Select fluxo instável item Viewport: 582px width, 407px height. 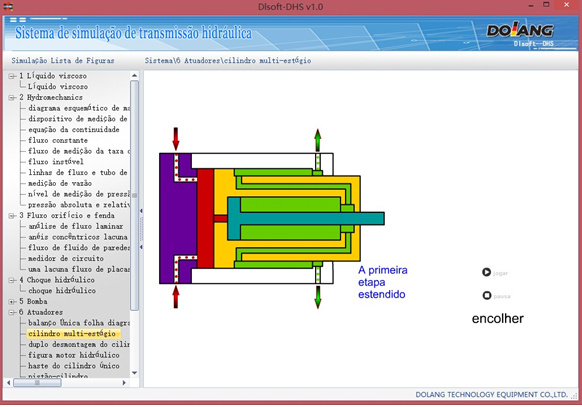coord(56,162)
